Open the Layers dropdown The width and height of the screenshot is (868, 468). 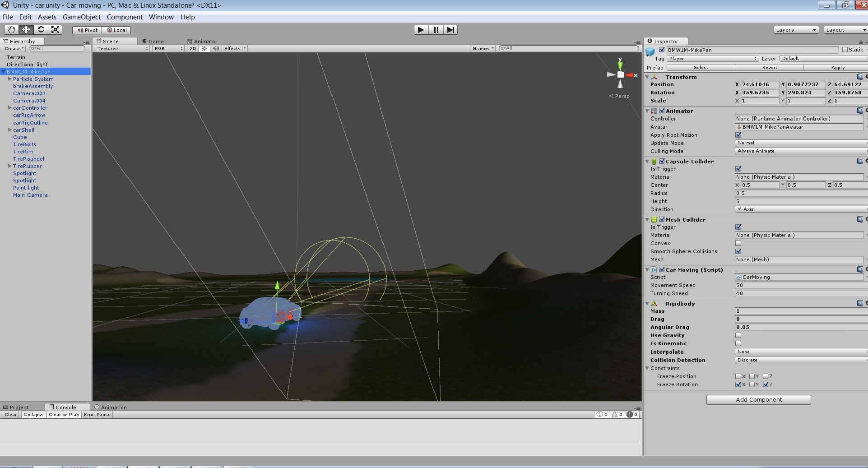(796, 30)
